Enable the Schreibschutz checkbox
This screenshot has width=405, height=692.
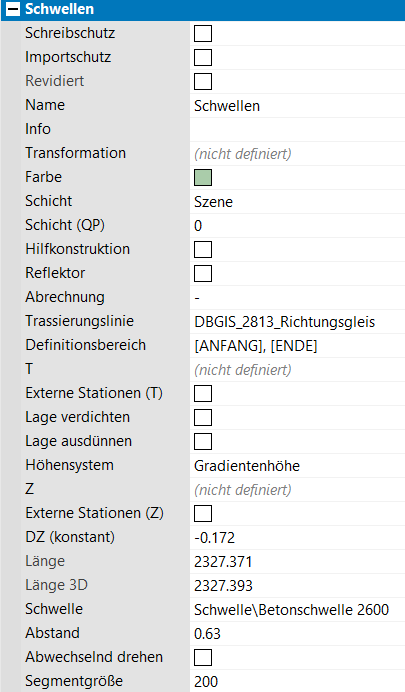pos(203,34)
